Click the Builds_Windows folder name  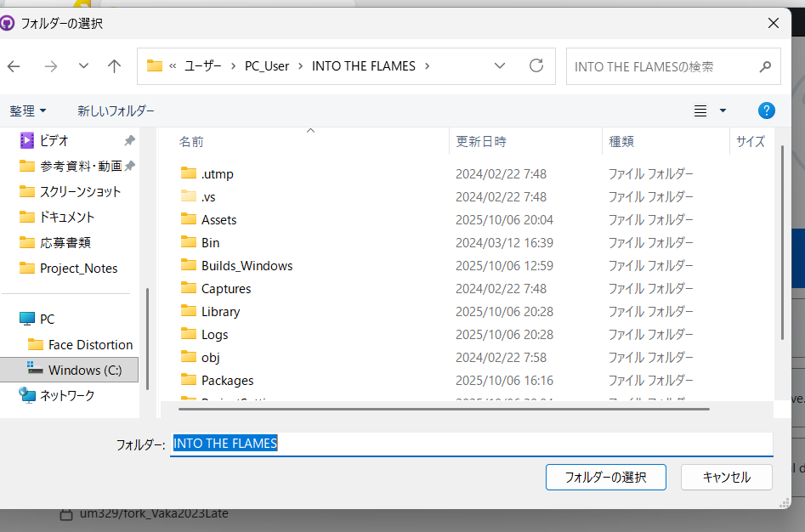click(x=247, y=266)
